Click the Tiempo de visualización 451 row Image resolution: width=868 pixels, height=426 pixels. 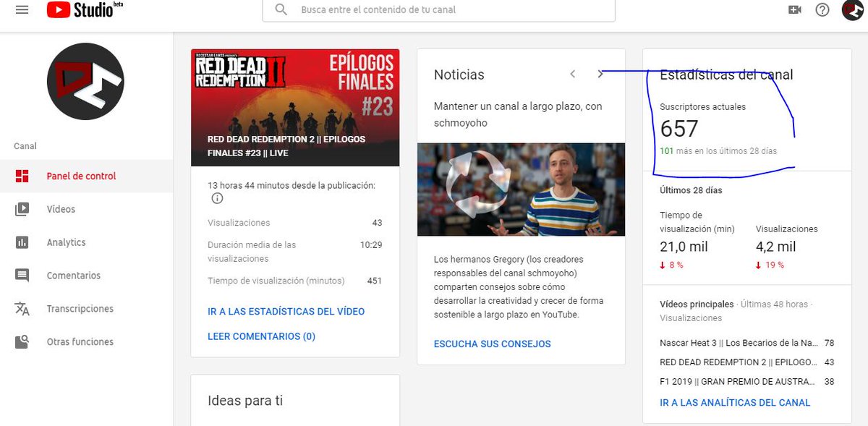click(x=295, y=281)
